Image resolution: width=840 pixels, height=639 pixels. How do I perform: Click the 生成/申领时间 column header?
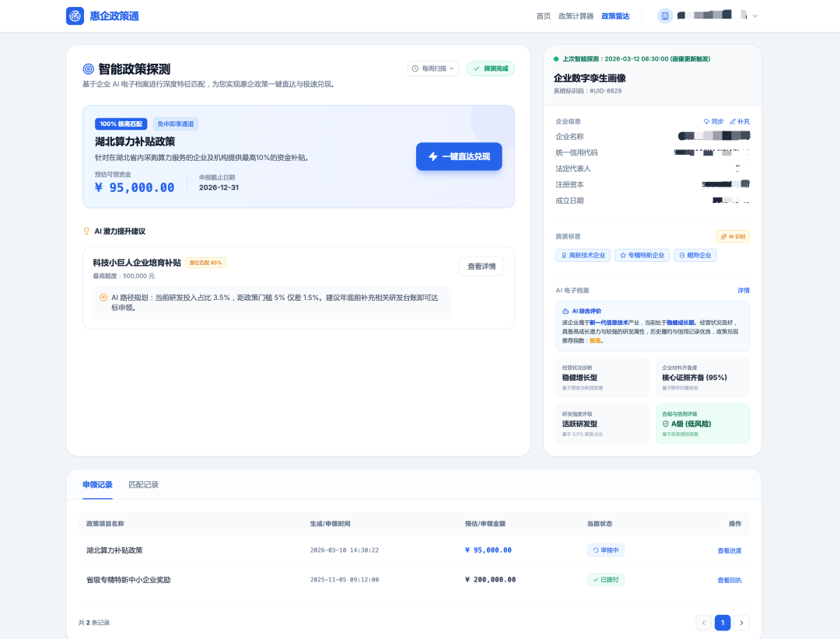(x=330, y=524)
